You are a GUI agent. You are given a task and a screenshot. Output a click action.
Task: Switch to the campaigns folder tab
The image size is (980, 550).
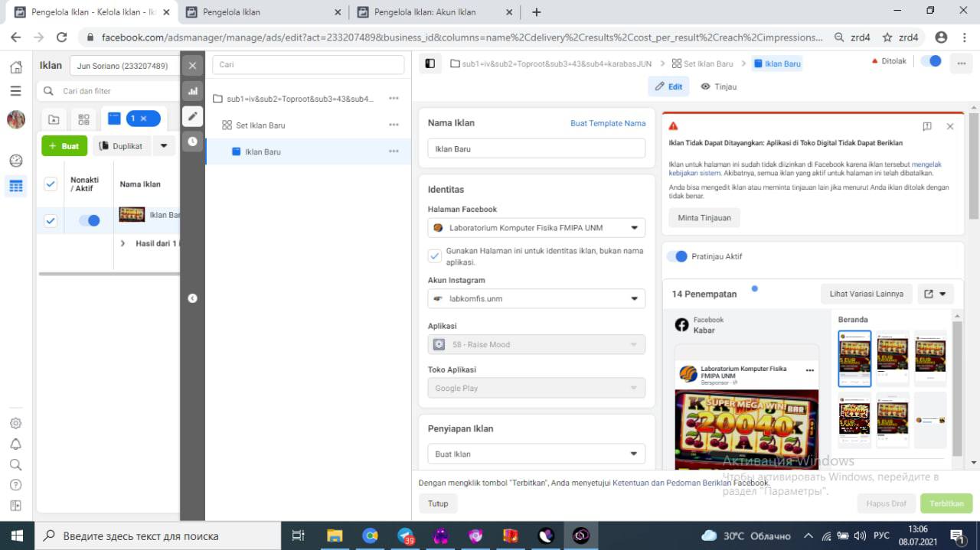[54, 119]
